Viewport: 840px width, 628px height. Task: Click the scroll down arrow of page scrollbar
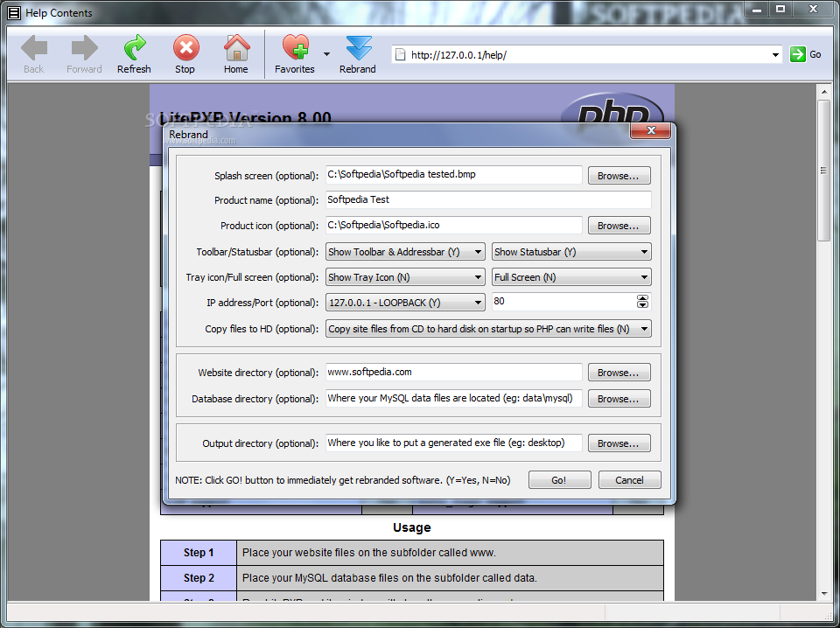click(824, 593)
